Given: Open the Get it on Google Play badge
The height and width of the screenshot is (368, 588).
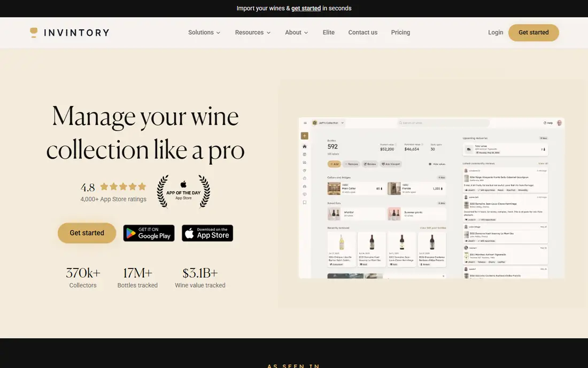Looking at the screenshot, I should 149,233.
